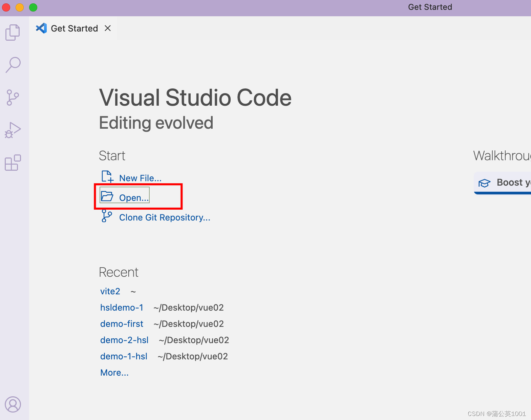Click the ~/Desktop/vue02 path beside demo-2-hsl

tap(194, 340)
